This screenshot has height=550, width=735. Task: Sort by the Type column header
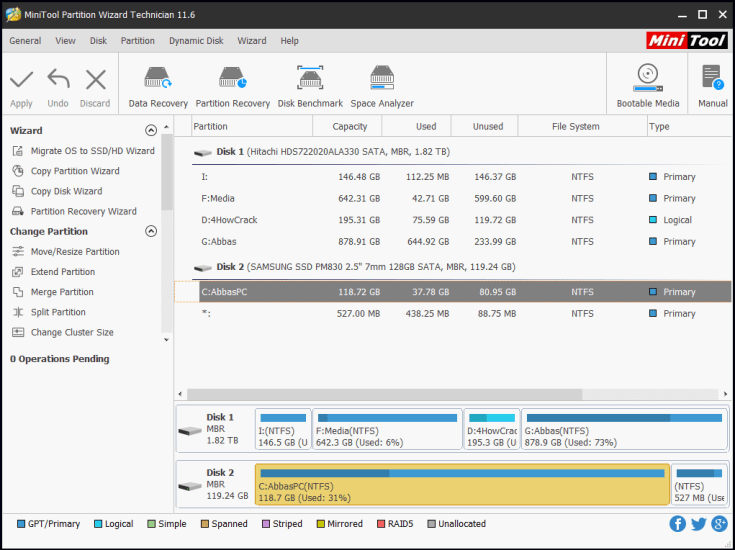pyautogui.click(x=689, y=127)
